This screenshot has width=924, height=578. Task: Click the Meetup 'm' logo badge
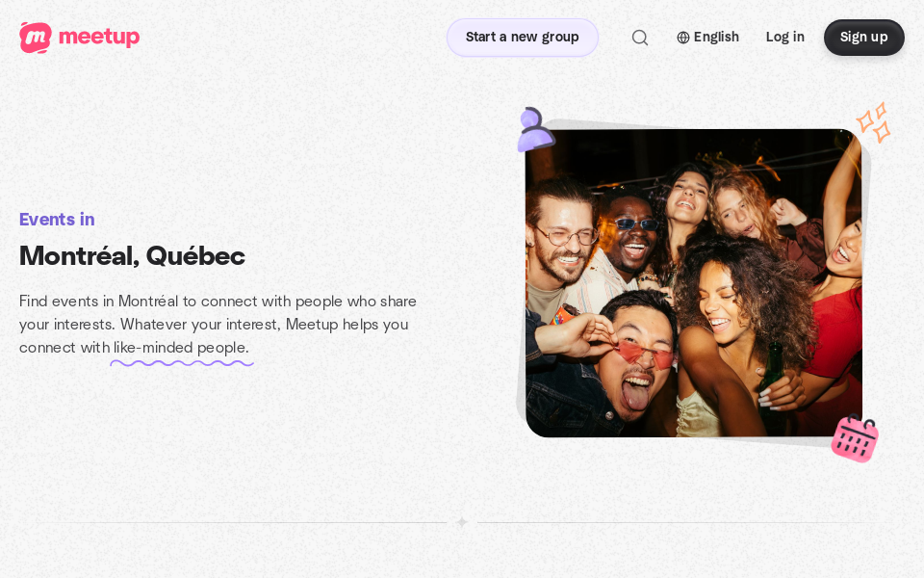coord(36,38)
